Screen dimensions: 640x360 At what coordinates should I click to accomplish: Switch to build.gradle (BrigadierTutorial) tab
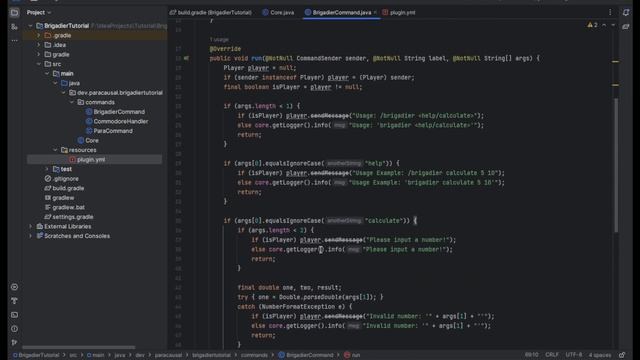(211, 13)
